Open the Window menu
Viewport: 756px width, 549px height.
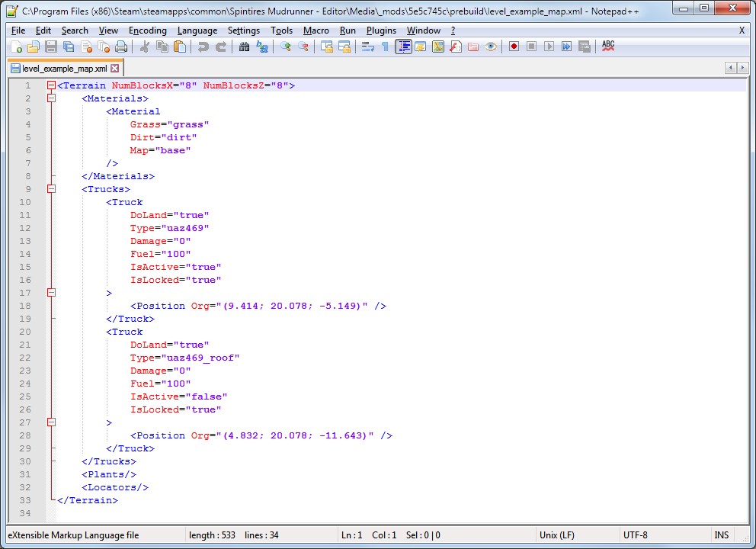click(424, 30)
